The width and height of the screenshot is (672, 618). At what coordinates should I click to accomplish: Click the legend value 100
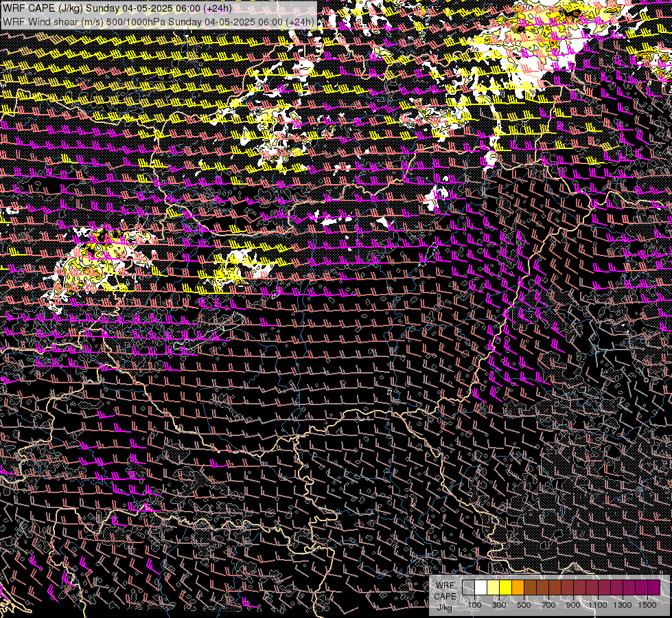474,605
